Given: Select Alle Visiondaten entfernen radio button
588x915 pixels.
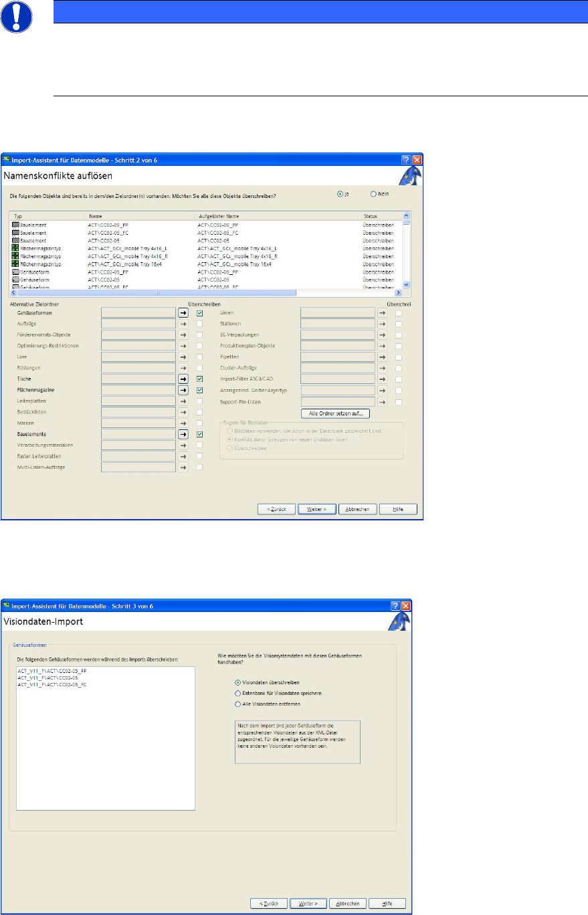Looking at the screenshot, I should tap(237, 704).
